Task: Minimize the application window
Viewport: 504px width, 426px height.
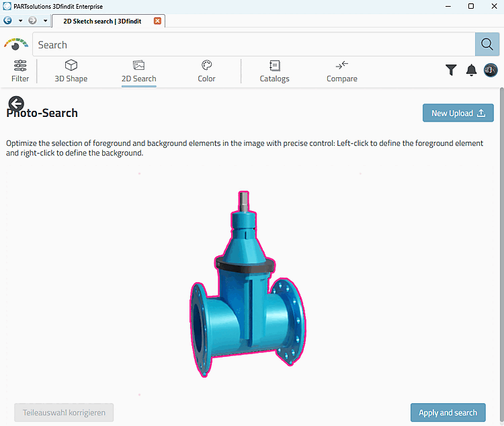Action: 448,6
